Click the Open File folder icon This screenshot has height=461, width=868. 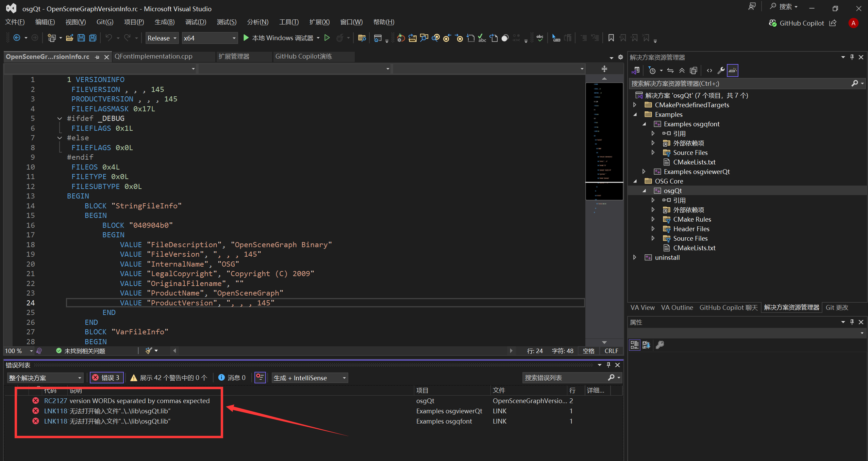pos(70,38)
